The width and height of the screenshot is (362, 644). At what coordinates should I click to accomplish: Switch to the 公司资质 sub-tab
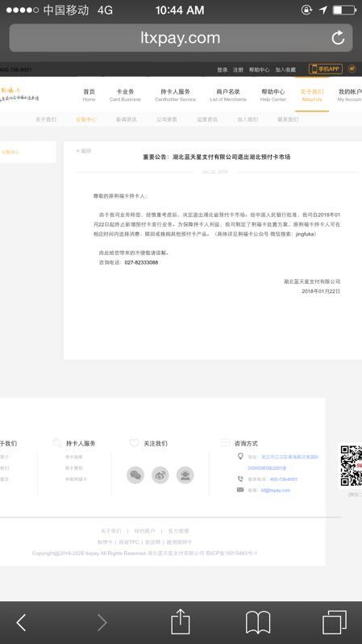point(167,119)
